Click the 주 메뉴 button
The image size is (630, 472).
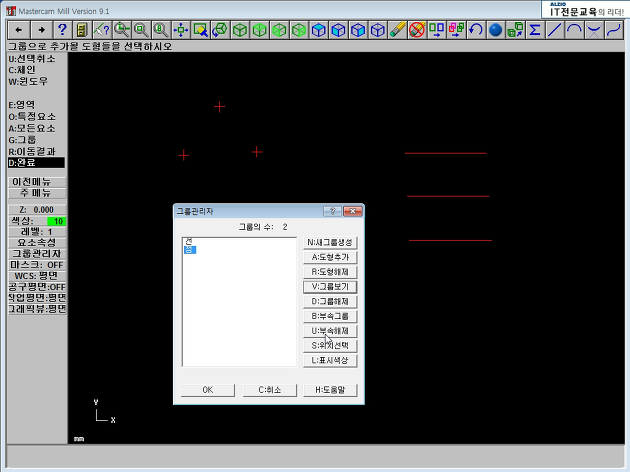tap(37, 193)
